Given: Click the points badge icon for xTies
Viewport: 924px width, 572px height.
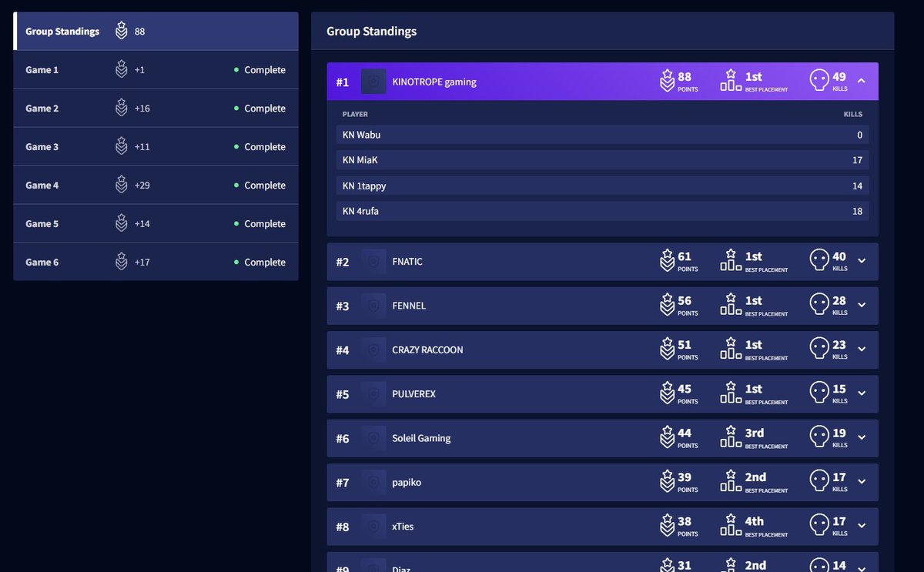Looking at the screenshot, I should 667,526.
